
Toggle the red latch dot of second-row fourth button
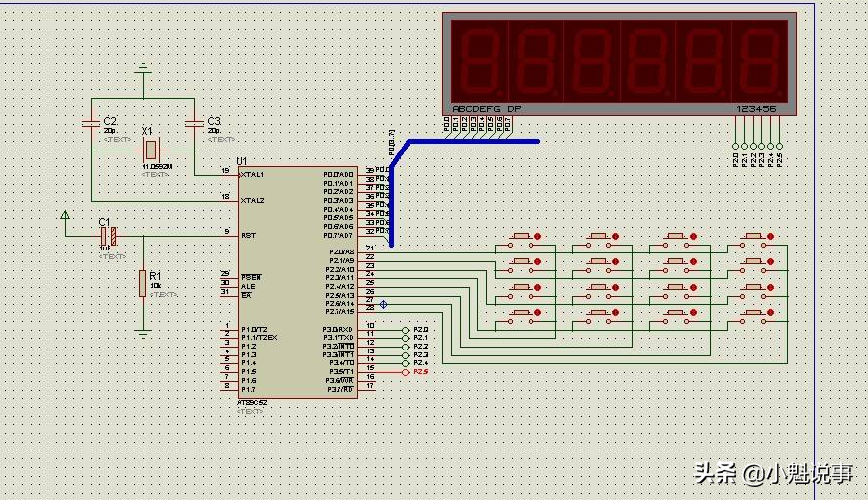coord(770,262)
